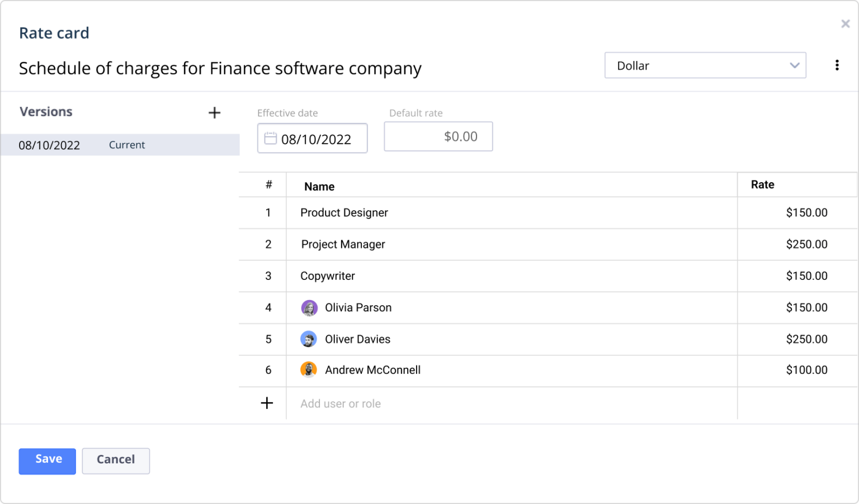Click the plus icon in Add user row
The height and width of the screenshot is (504, 859).
pyautogui.click(x=267, y=403)
